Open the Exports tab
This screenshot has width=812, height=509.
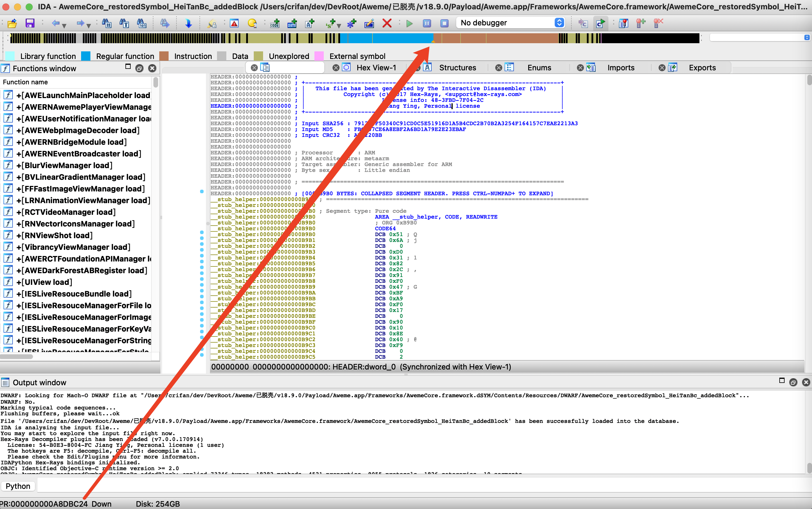[x=702, y=68]
